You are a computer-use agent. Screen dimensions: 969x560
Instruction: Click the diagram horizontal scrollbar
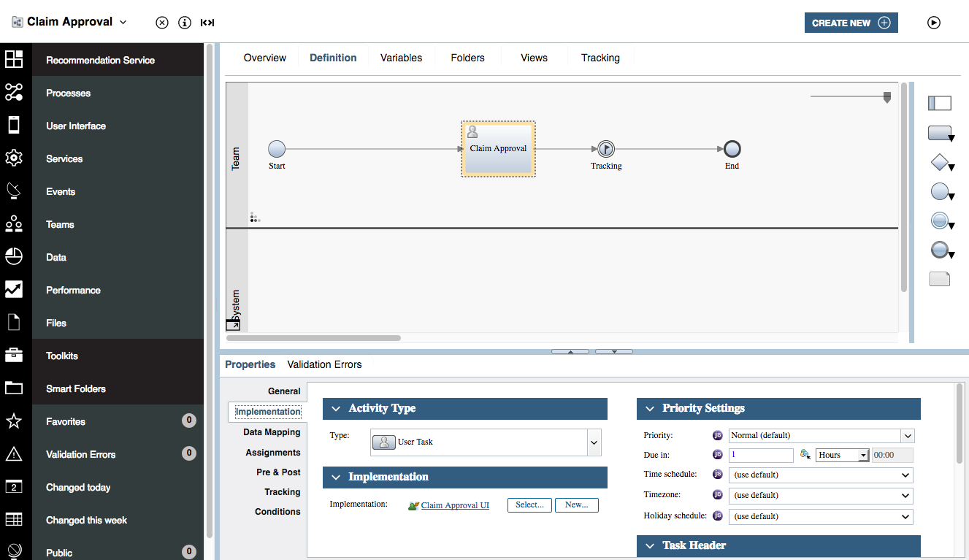(x=313, y=338)
